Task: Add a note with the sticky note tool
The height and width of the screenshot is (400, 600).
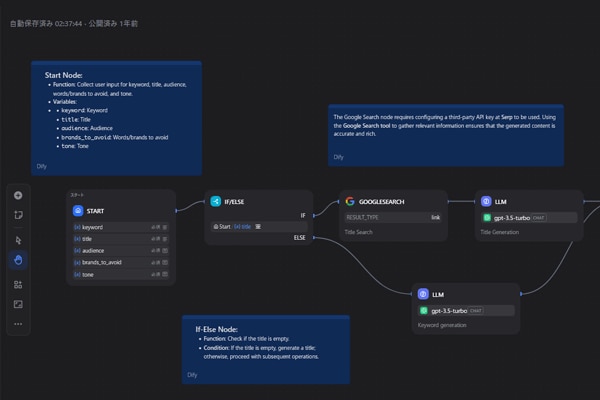Action: coord(18,215)
